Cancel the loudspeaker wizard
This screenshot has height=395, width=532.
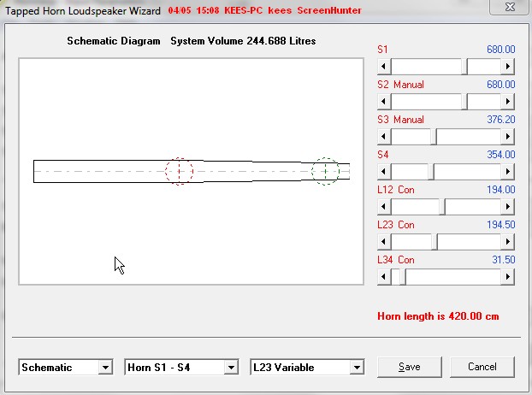point(482,367)
